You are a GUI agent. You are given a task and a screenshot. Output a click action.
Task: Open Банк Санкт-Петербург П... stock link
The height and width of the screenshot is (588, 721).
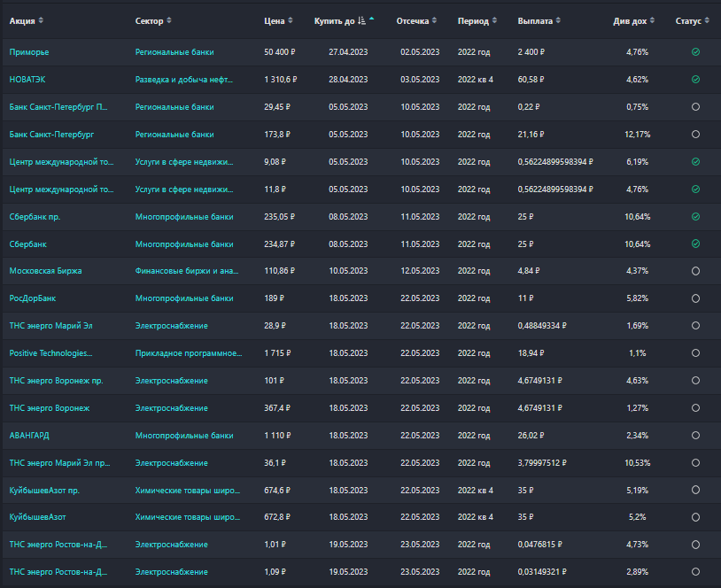click(58, 106)
